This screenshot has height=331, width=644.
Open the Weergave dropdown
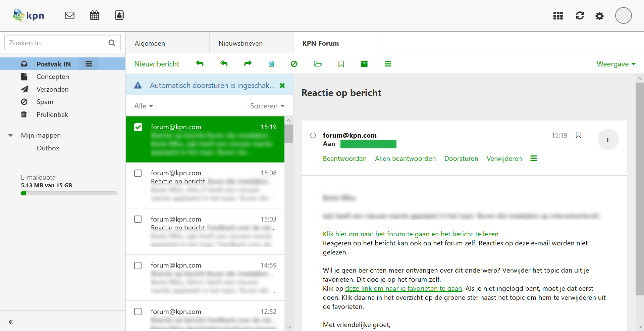[x=616, y=64]
